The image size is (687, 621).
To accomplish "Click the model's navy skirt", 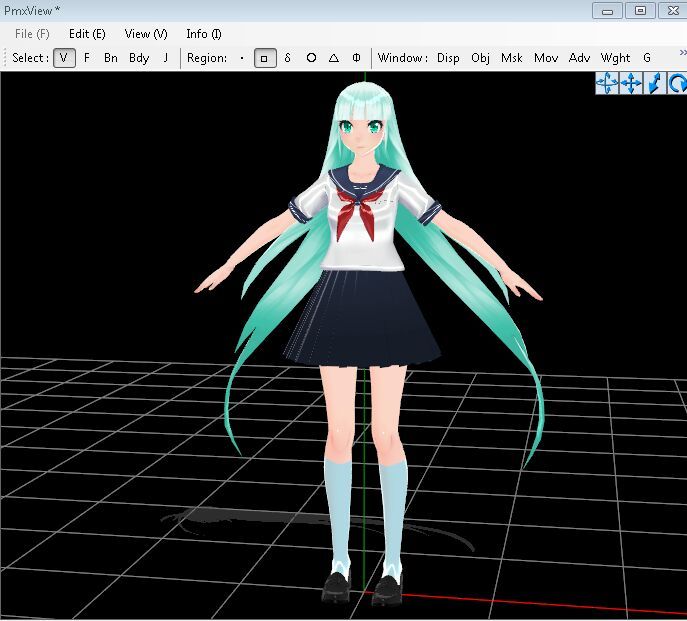I will pos(361,318).
